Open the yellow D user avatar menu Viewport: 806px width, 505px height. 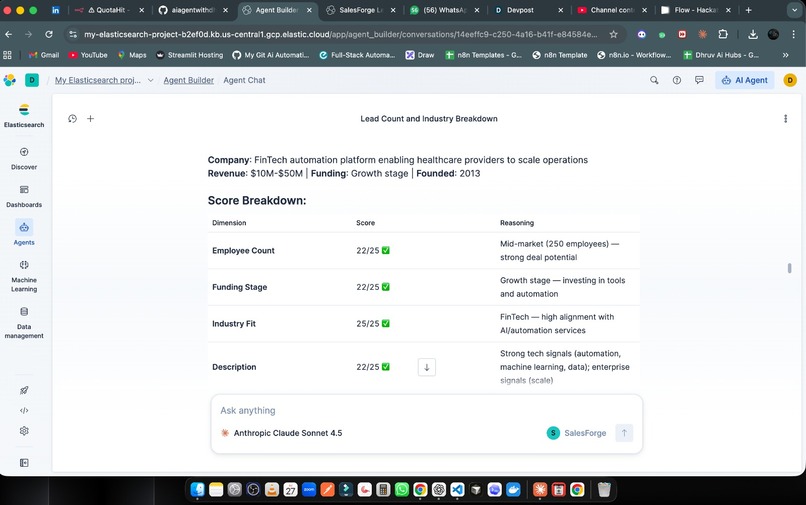pos(790,80)
